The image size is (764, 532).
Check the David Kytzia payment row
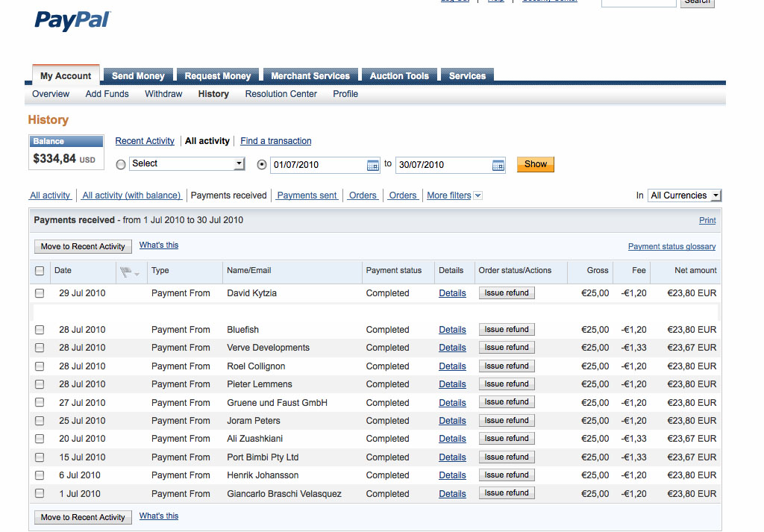coord(40,293)
